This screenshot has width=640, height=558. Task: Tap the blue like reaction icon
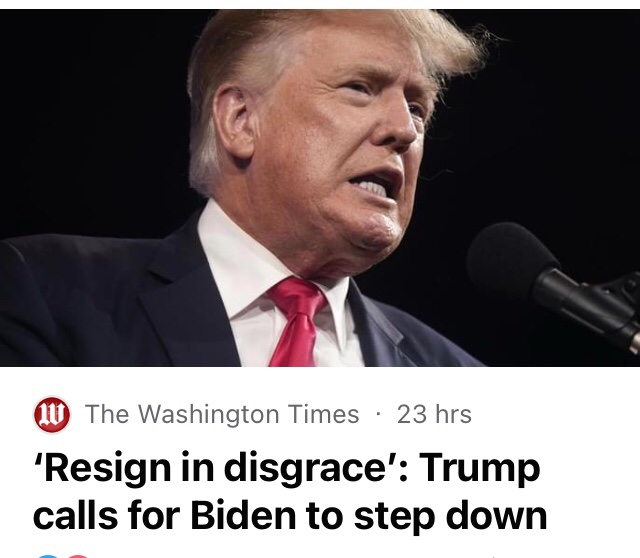48,556
